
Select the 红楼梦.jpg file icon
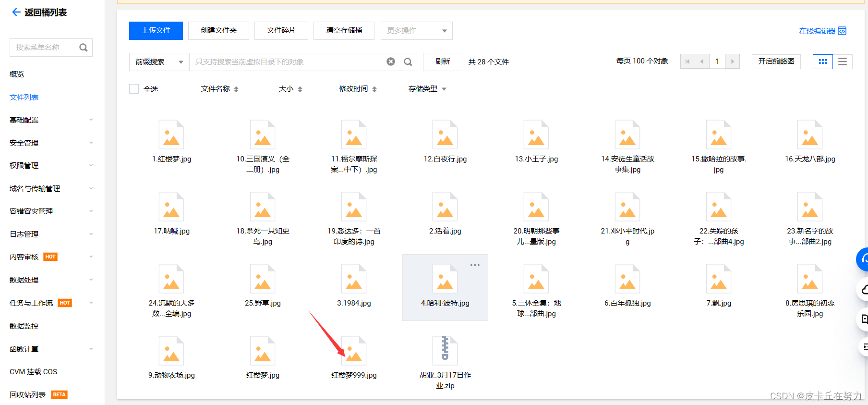coord(263,351)
